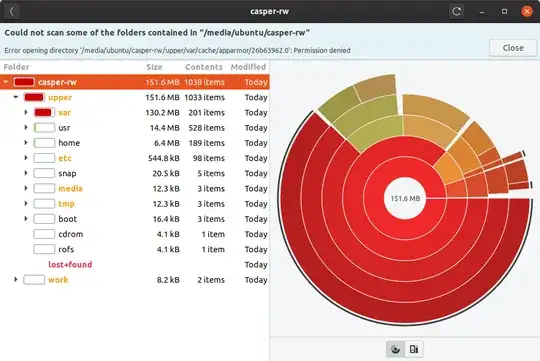Image resolution: width=540 pixels, height=361 pixels.
Task: Select the var folder name
Action: 64,113
